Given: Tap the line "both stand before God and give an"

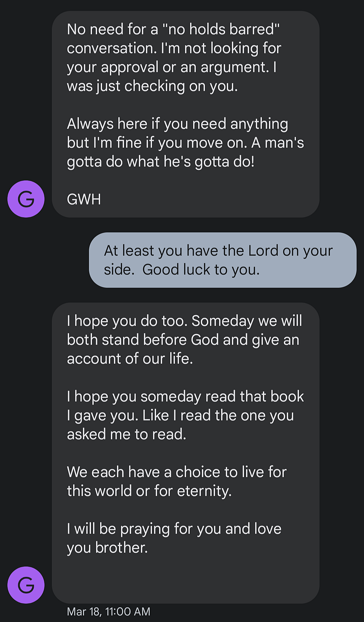Looking at the screenshot, I should [183, 340].
